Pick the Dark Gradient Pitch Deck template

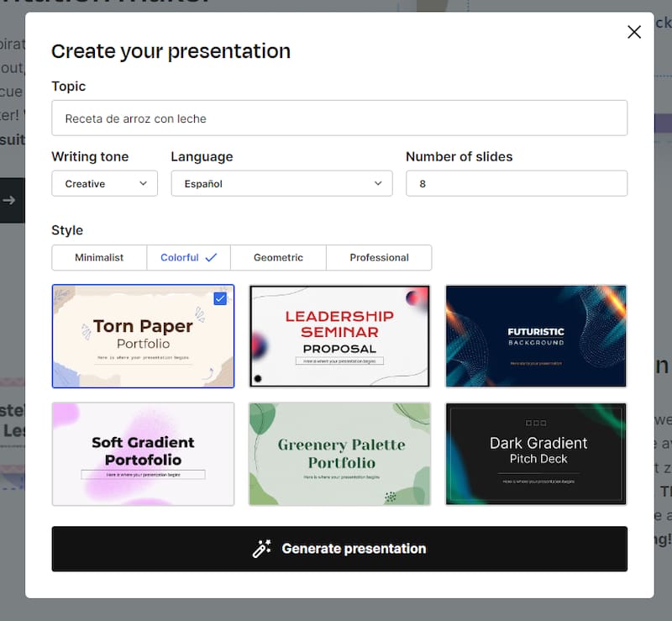536,454
